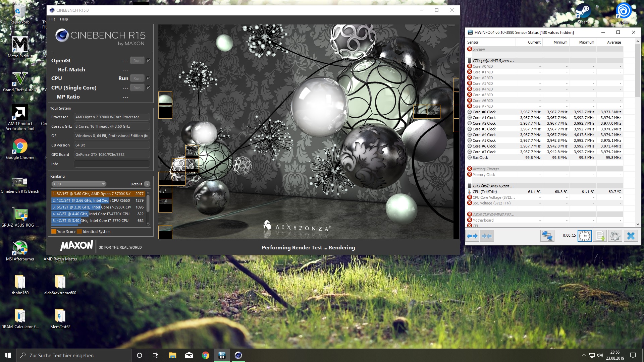Click the Info input field
The width and height of the screenshot is (644, 362).
pyautogui.click(x=111, y=164)
